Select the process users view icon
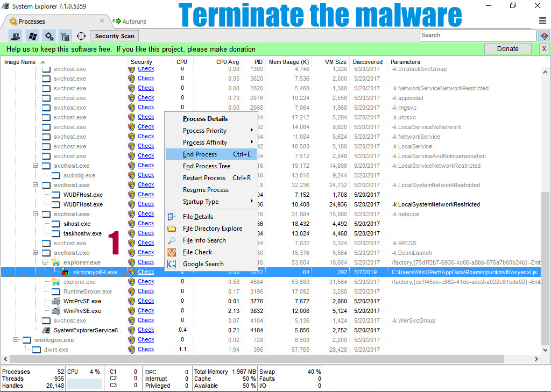The height and width of the screenshot is (392, 551). [x=15, y=36]
